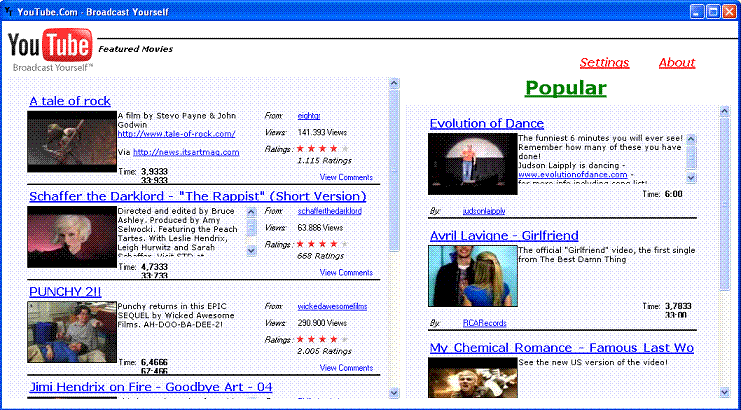Click the window title bar app icon
The image size is (741, 410).
(x=9, y=11)
